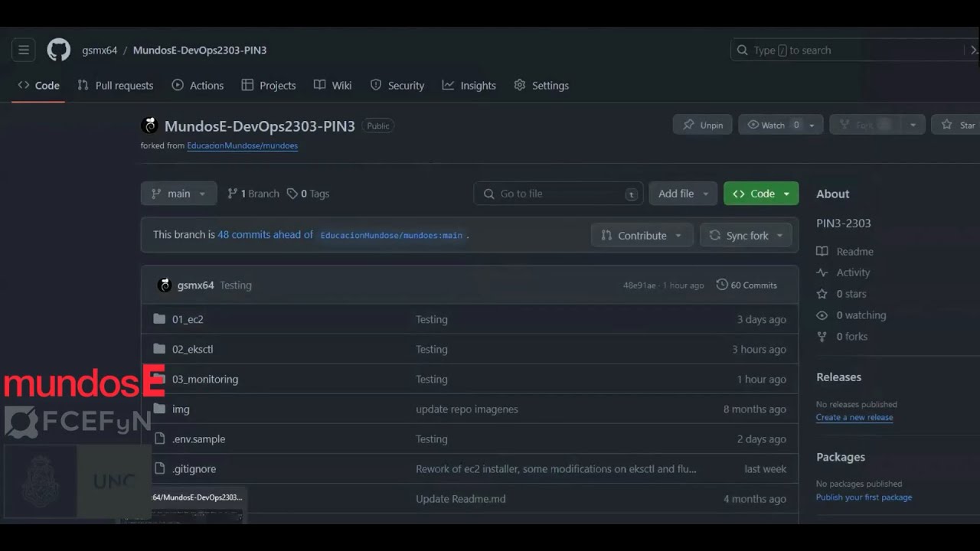The width and height of the screenshot is (980, 551).
Task: Click the Star repository button
Action: pyautogui.click(x=957, y=125)
